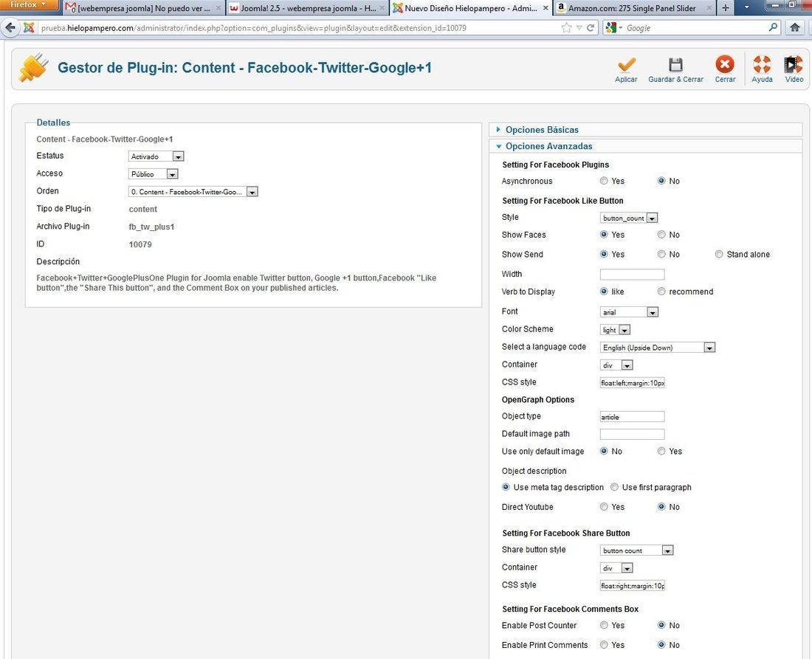Click the plugin file name fb_tw_plus1
812x659 pixels.
152,227
